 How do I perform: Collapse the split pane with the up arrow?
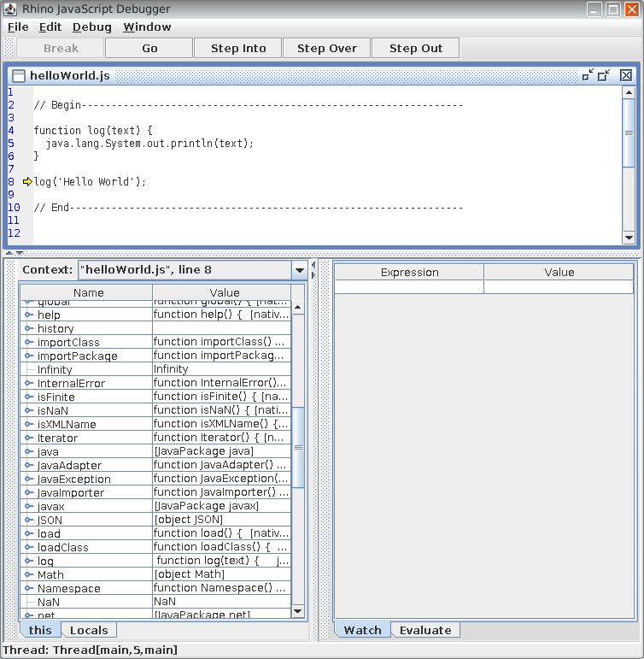[x=9, y=253]
